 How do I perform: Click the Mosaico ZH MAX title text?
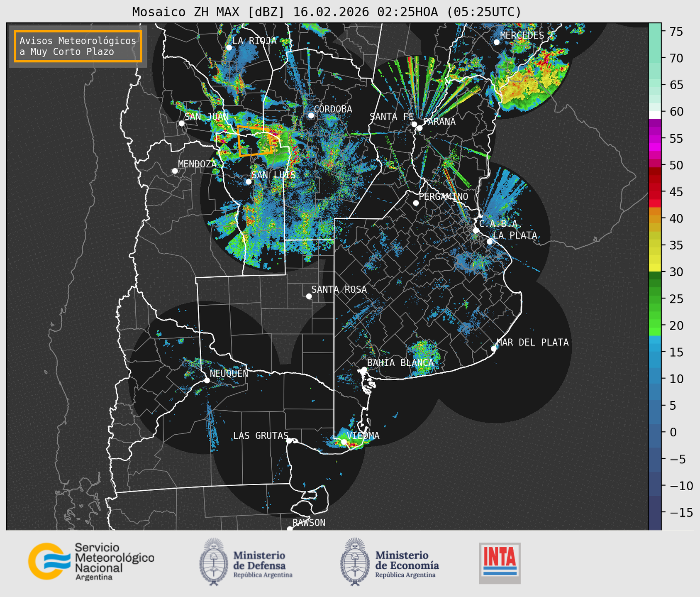pyautogui.click(x=327, y=12)
